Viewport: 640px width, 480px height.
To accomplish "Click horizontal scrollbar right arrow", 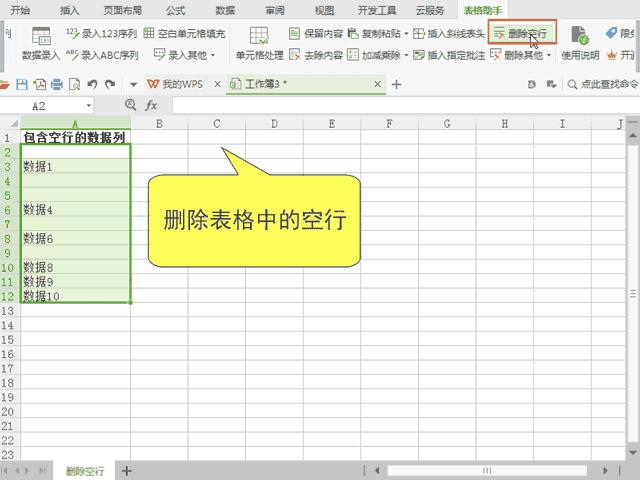I will tap(605, 471).
